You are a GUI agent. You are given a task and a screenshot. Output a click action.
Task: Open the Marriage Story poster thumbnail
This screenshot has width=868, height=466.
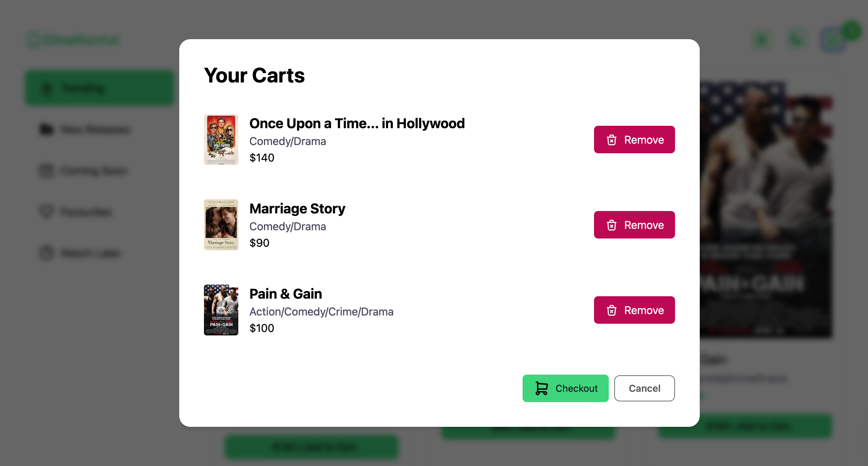pos(221,225)
